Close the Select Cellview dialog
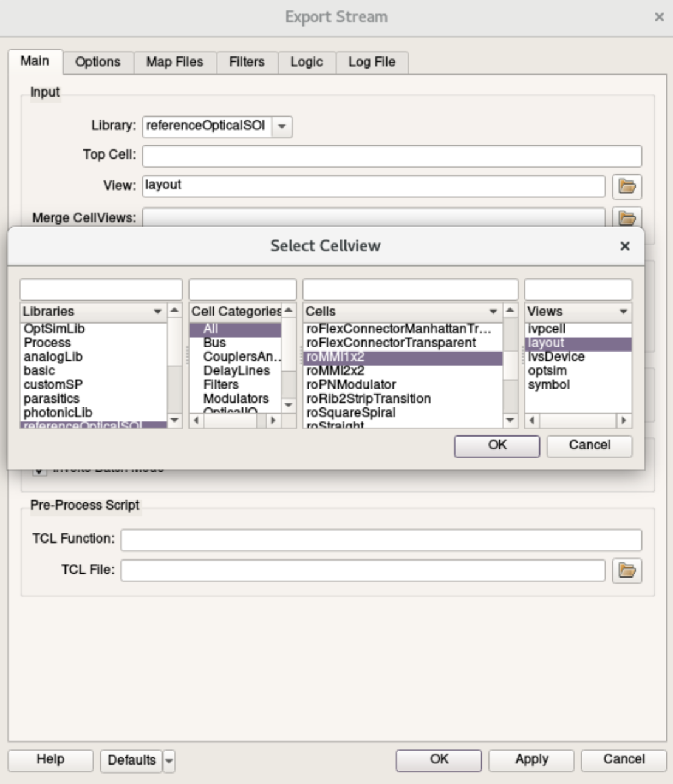 (624, 246)
